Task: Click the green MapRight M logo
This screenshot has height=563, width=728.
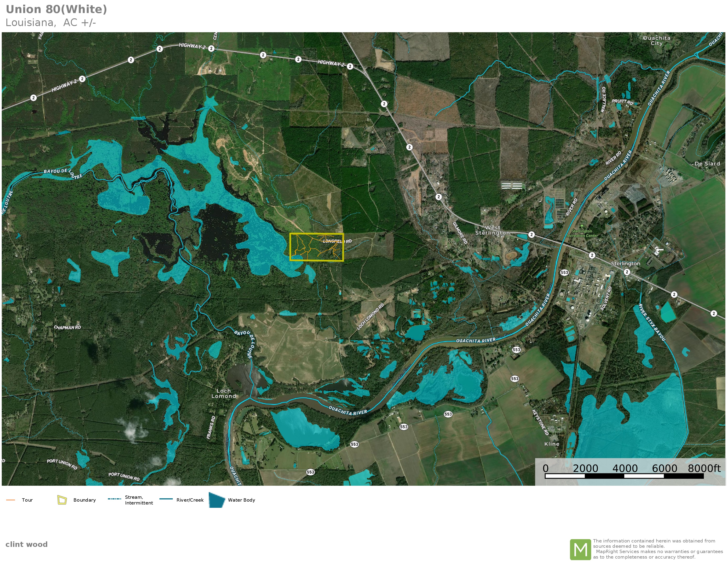Action: pos(580,549)
